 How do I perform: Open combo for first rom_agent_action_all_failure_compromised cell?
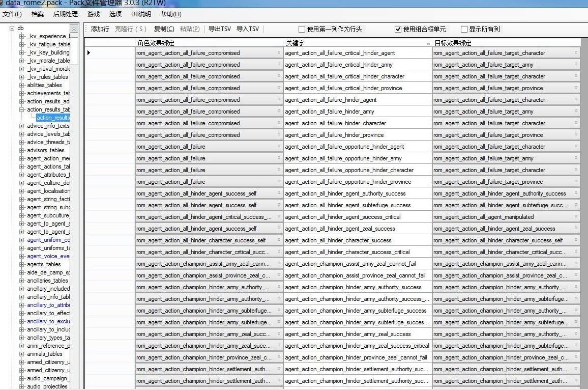[279, 52]
